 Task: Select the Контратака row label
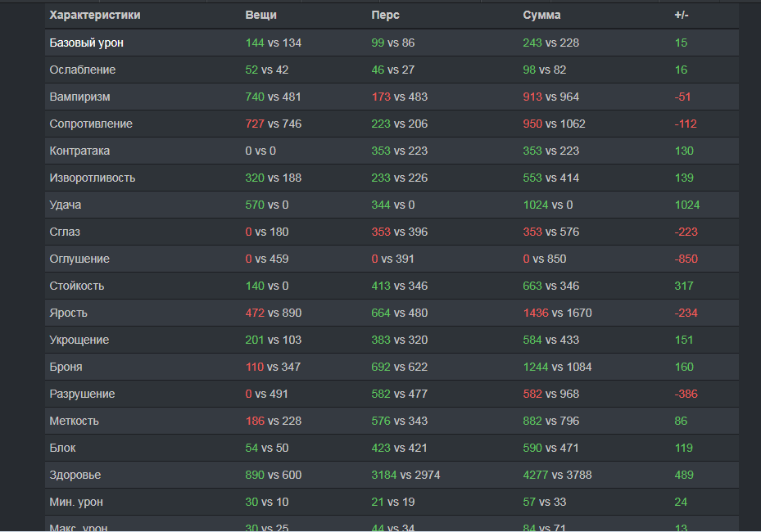(x=79, y=151)
